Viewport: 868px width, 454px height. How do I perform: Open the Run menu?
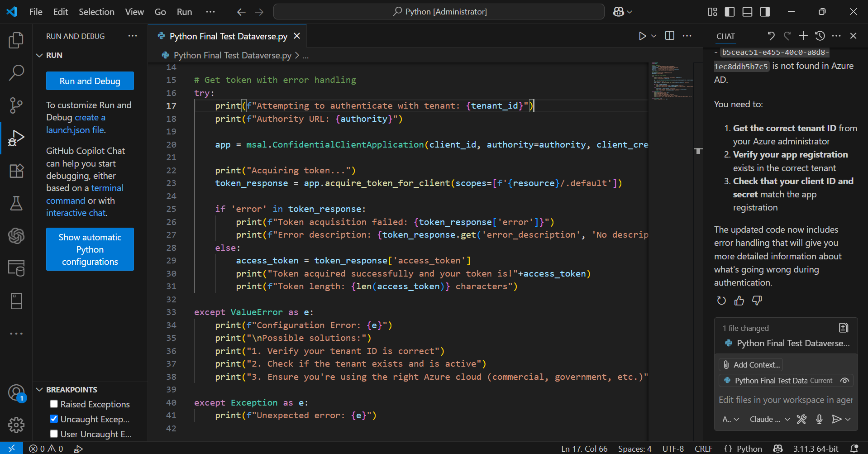184,12
